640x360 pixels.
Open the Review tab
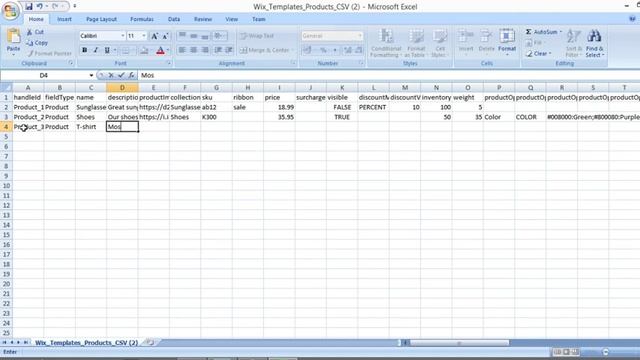tap(203, 19)
